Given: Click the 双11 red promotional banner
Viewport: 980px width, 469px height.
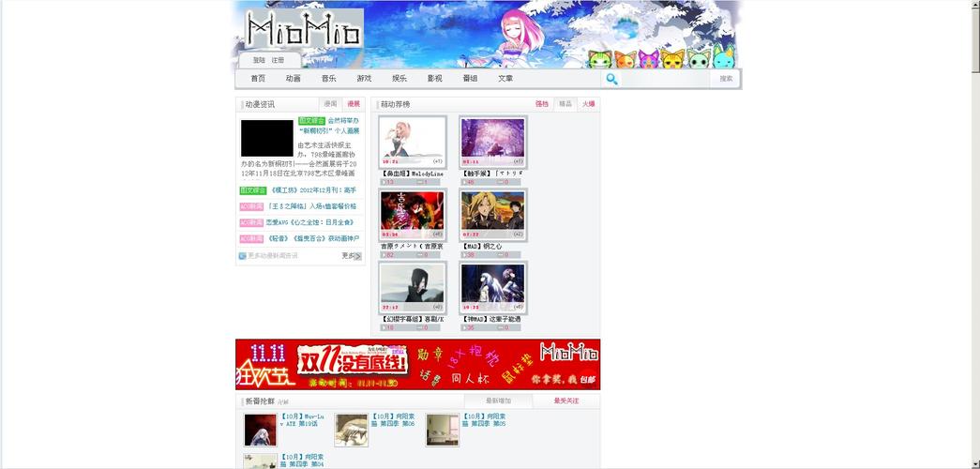Looking at the screenshot, I should (417, 365).
